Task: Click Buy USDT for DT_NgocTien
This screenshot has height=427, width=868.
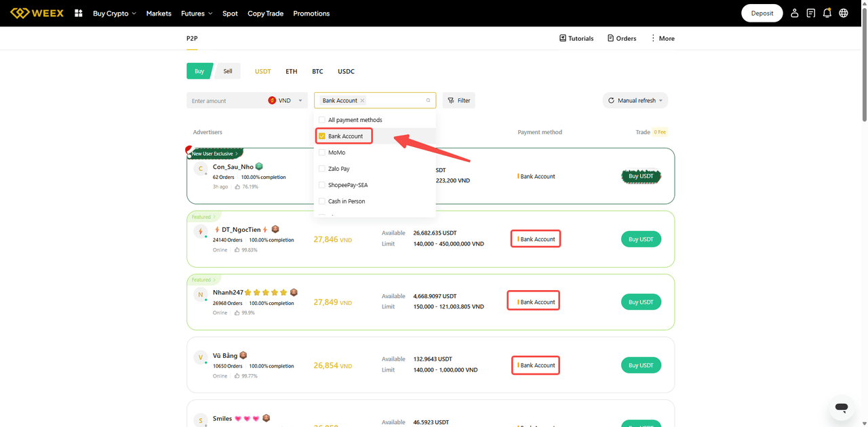Action: point(641,239)
